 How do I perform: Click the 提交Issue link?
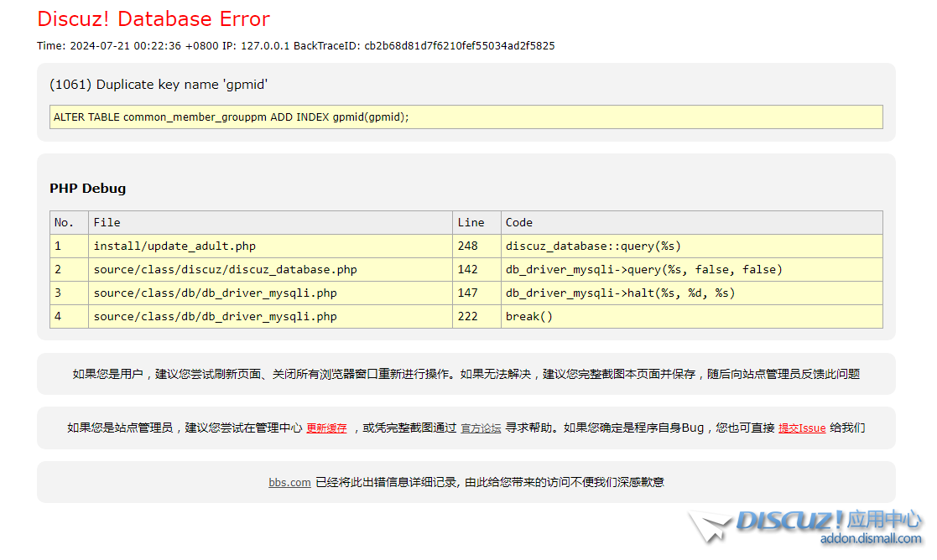click(x=802, y=428)
